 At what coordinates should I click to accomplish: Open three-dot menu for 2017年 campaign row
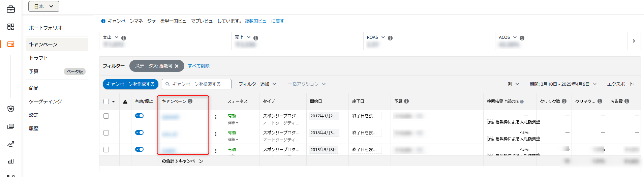pos(216,117)
